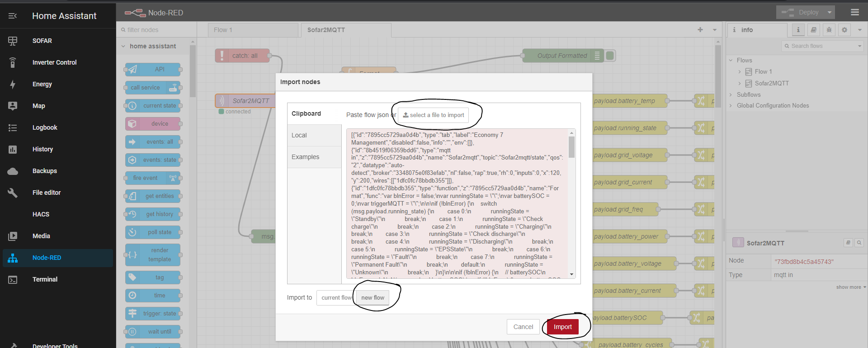Viewport: 868px width, 348px height.
Task: Open the Clipboard import tab
Action: tap(314, 114)
